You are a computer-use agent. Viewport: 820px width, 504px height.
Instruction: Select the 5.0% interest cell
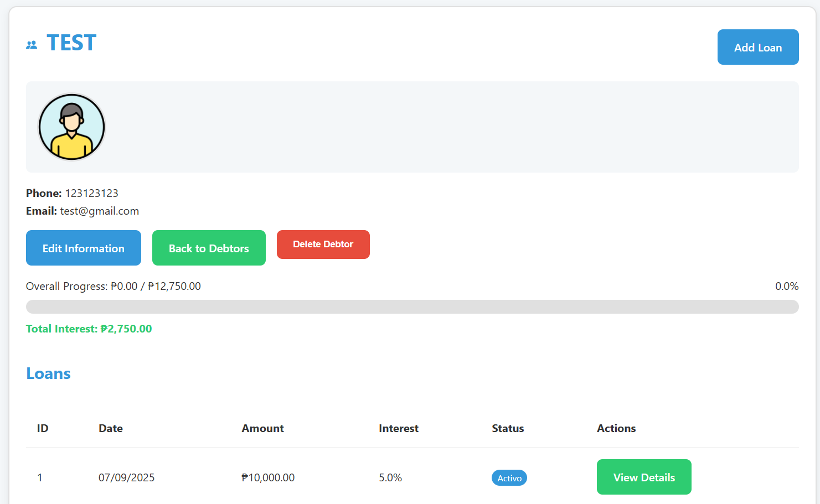pos(390,477)
